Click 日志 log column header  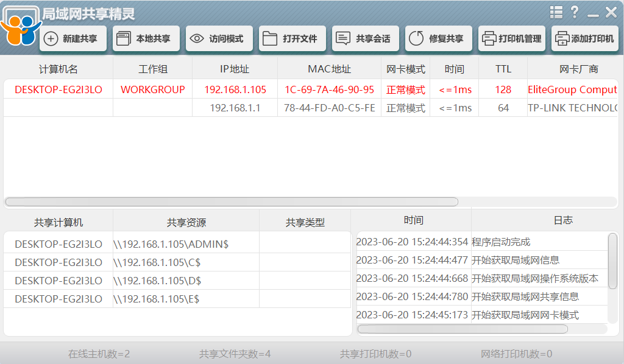click(x=563, y=220)
